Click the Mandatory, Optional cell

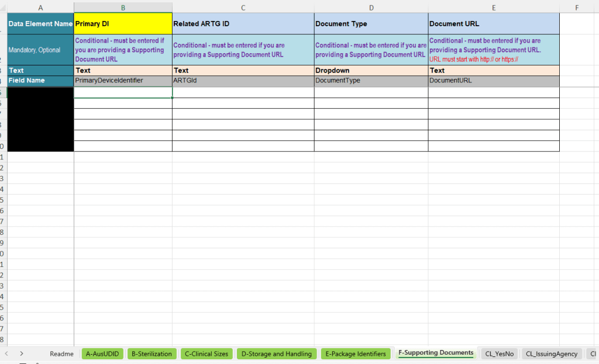40,50
